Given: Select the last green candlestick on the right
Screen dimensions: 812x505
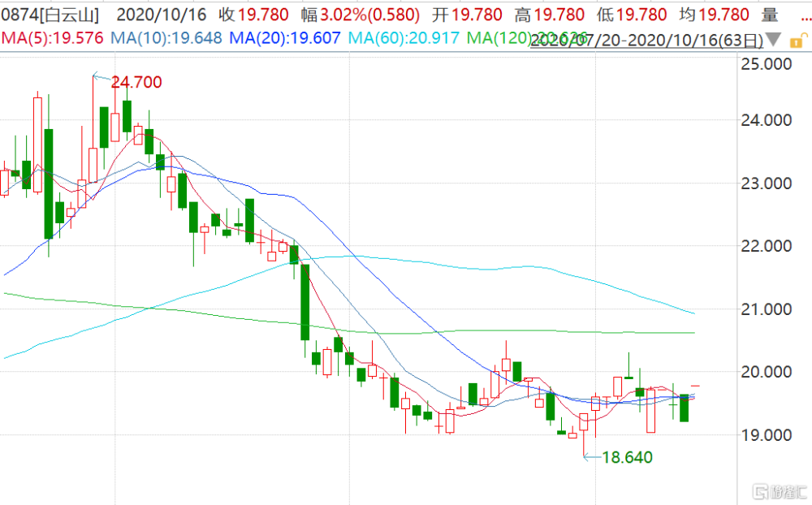Looking at the screenshot, I should coord(684,408).
